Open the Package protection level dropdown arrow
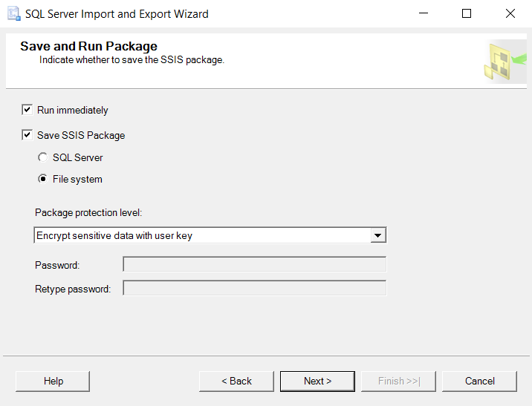 378,235
